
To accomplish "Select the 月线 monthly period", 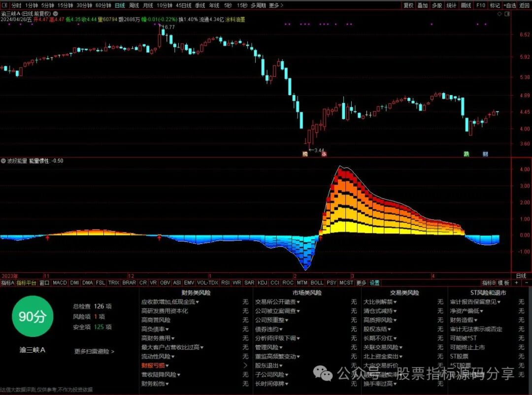I will pyautogui.click(x=148, y=5).
